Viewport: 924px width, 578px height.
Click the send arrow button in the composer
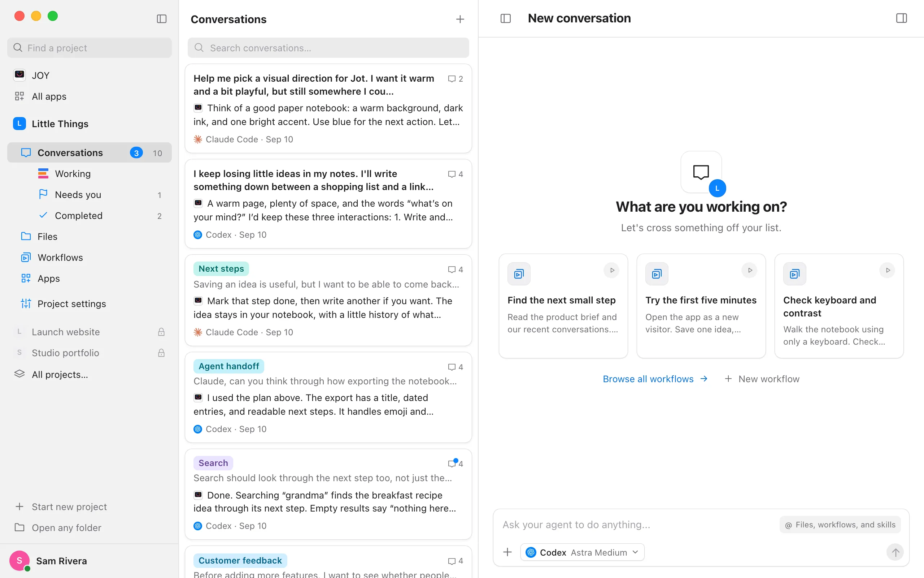[x=895, y=552]
